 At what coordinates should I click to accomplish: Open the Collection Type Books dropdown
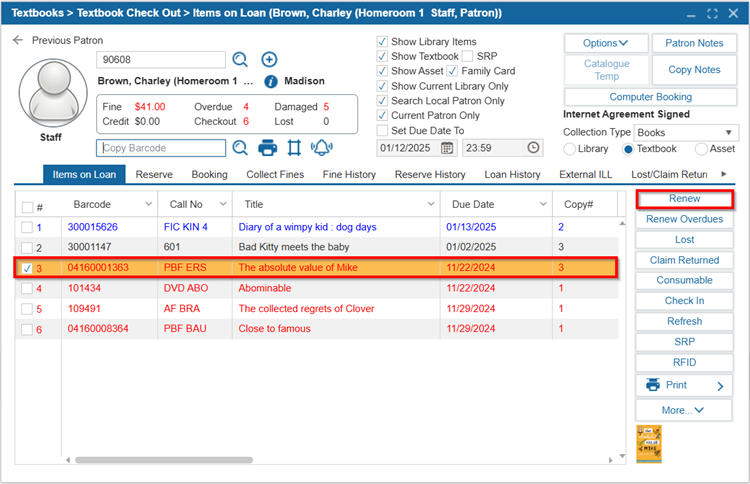point(686,132)
